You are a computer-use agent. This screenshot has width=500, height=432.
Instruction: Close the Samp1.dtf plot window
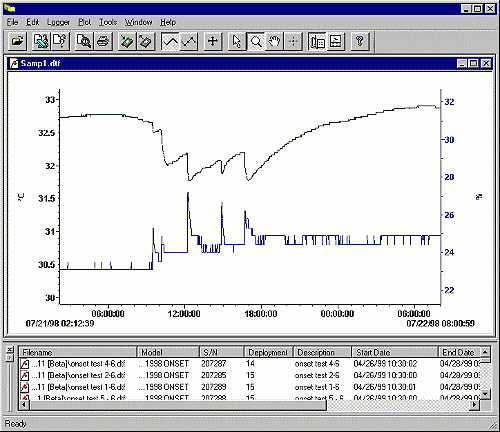486,63
